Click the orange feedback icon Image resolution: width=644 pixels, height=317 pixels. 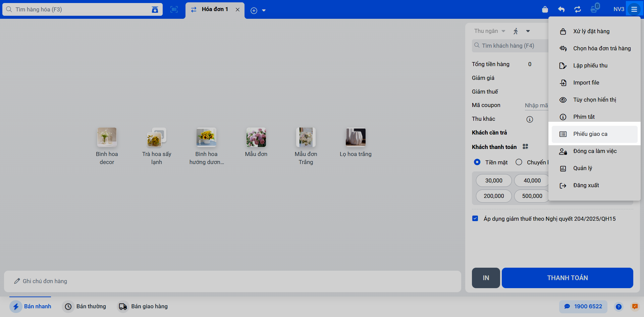(635, 307)
